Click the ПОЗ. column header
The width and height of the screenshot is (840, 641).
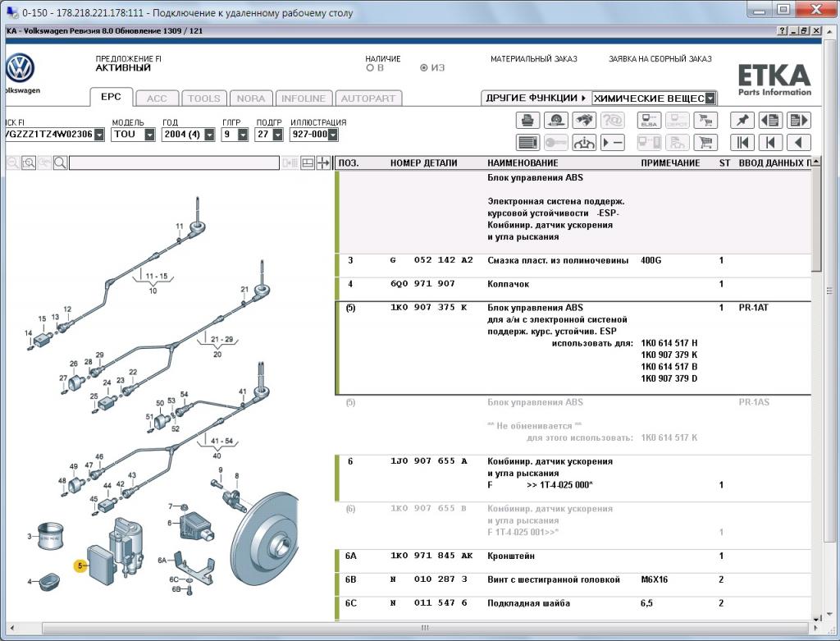pyautogui.click(x=349, y=163)
